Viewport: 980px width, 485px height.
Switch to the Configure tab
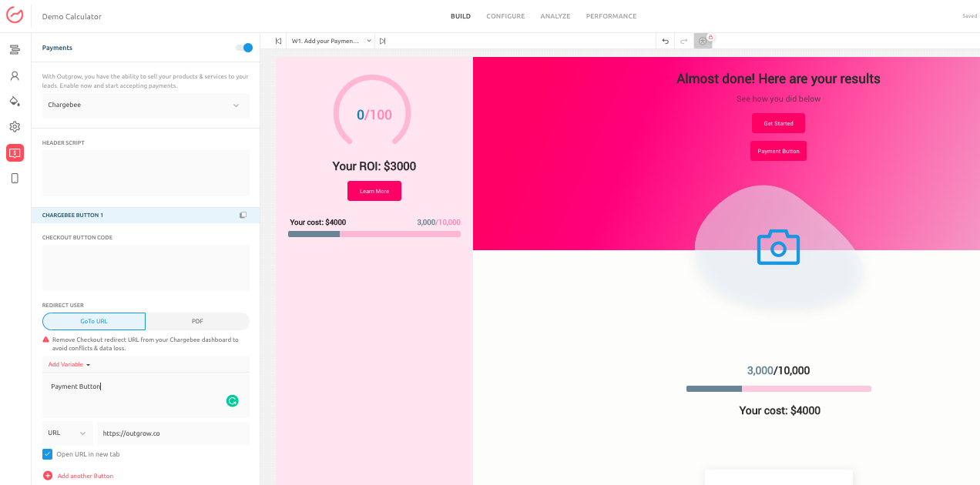pyautogui.click(x=505, y=16)
